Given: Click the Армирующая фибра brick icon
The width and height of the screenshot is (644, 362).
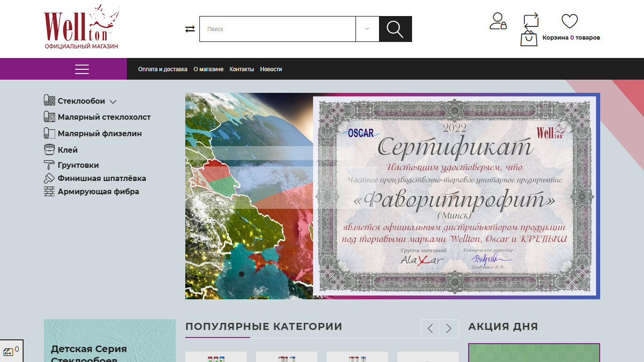Looking at the screenshot, I should click(x=50, y=191).
